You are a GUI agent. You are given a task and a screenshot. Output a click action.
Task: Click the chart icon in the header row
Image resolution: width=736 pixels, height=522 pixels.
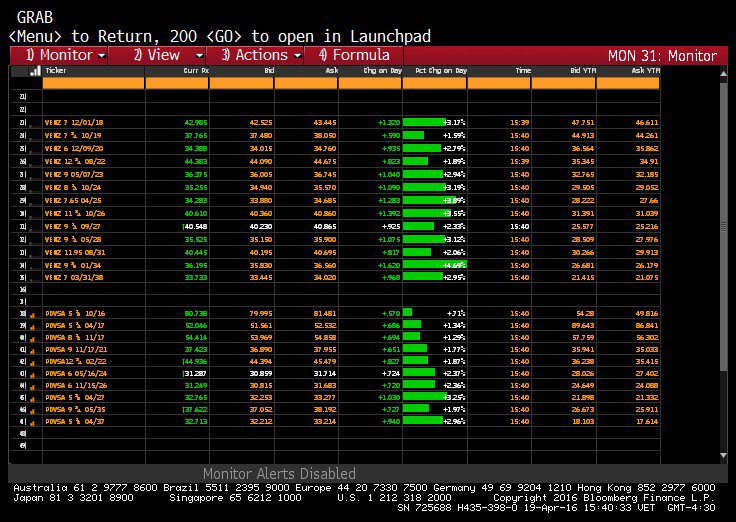point(35,71)
